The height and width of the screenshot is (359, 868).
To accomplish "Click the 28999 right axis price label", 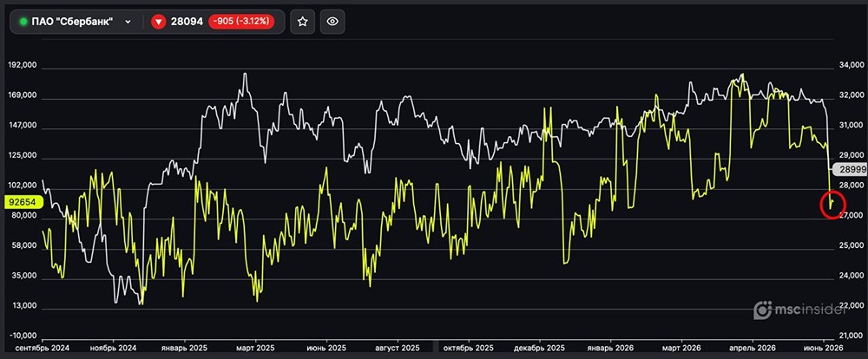I will [849, 170].
